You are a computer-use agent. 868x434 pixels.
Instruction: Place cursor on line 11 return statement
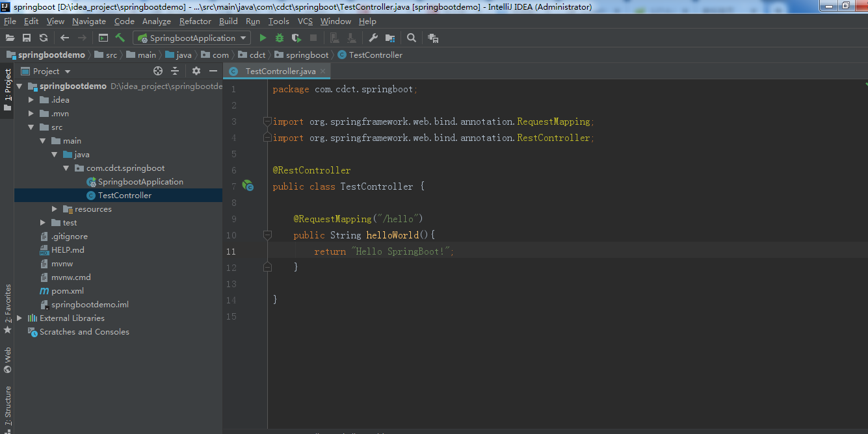click(x=384, y=251)
